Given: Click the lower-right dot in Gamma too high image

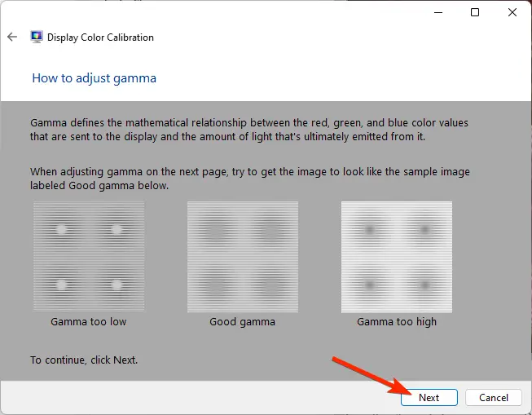Looking at the screenshot, I should click(x=424, y=285).
